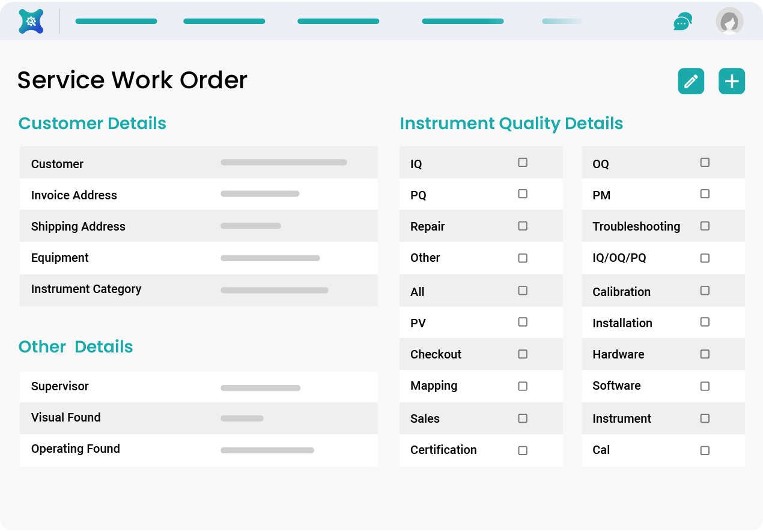Click the Customer input field
The width and height of the screenshot is (763, 532).
(284, 162)
